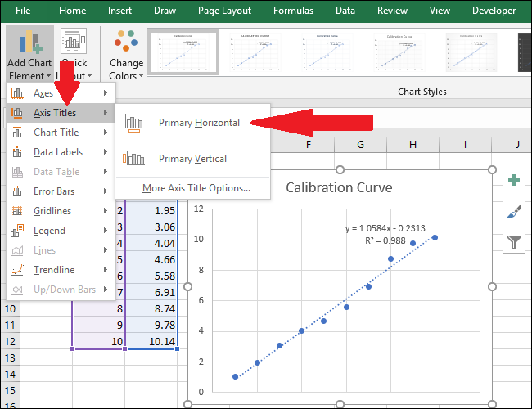Image resolution: width=532 pixels, height=409 pixels.
Task: Select the fourth chart style thumbnail
Action: pos(399,52)
